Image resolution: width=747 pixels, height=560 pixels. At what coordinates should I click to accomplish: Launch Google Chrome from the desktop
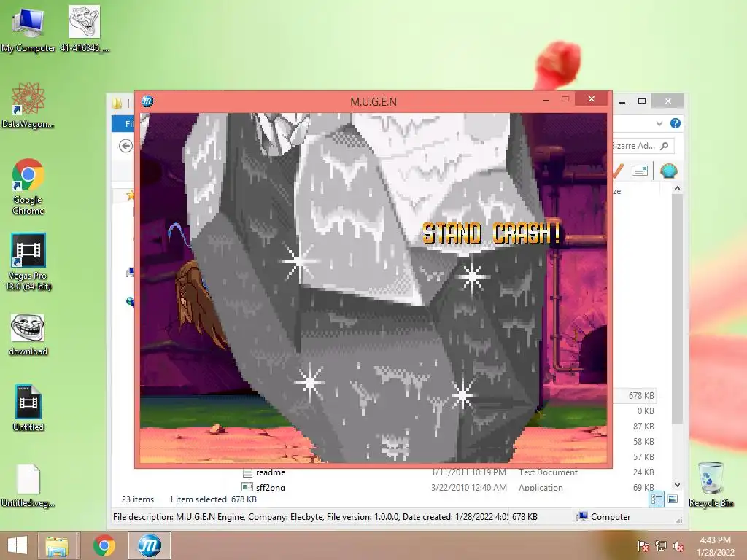[x=28, y=187]
